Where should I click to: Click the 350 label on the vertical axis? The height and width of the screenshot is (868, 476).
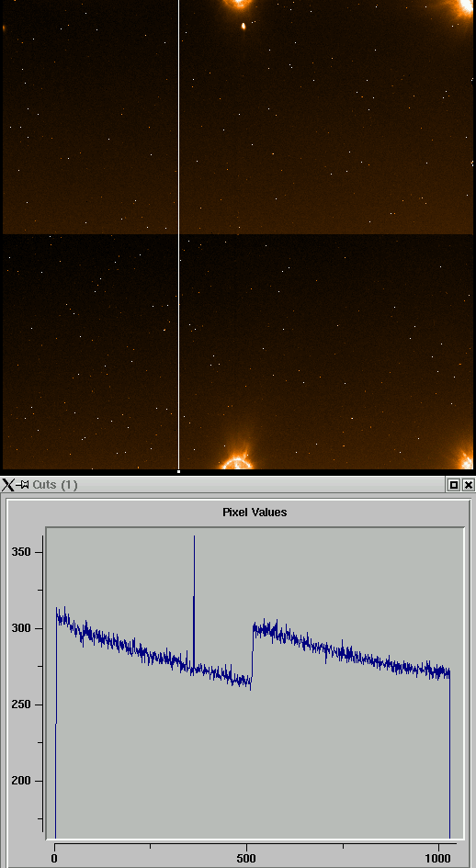pyautogui.click(x=22, y=552)
